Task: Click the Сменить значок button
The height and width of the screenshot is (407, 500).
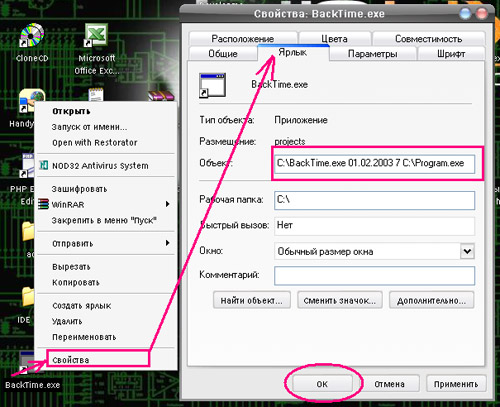Action: pyautogui.click(x=340, y=300)
